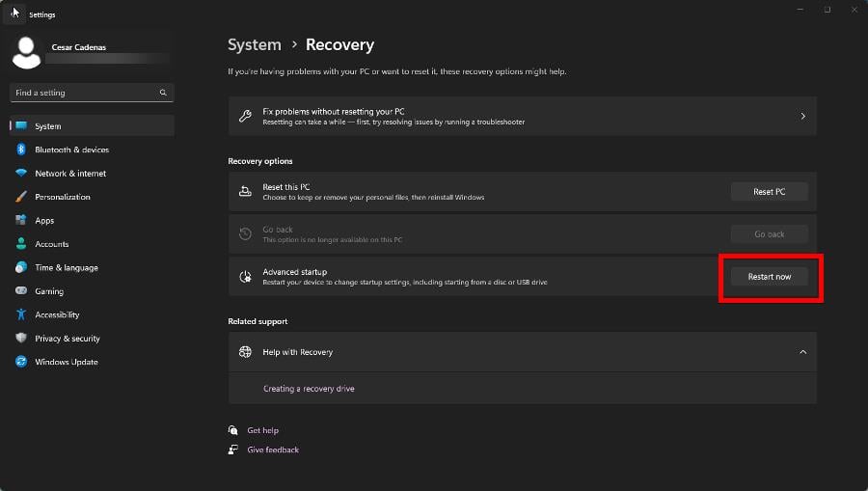Open the Gaming settings label
Viewport: 868px width, 491px height.
pyautogui.click(x=49, y=291)
